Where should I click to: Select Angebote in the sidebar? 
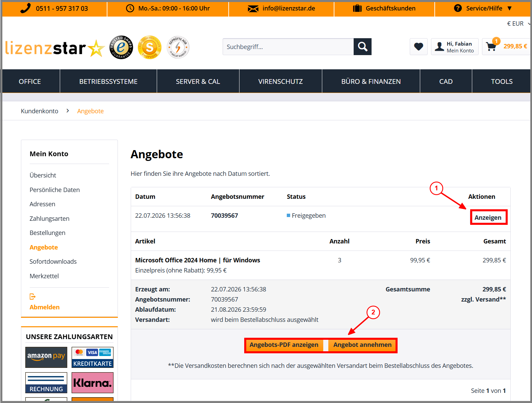pyautogui.click(x=44, y=247)
